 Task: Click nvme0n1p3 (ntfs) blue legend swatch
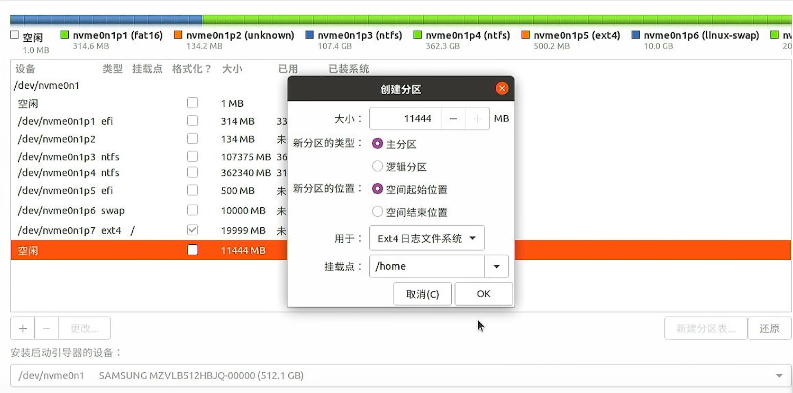pyautogui.click(x=310, y=35)
